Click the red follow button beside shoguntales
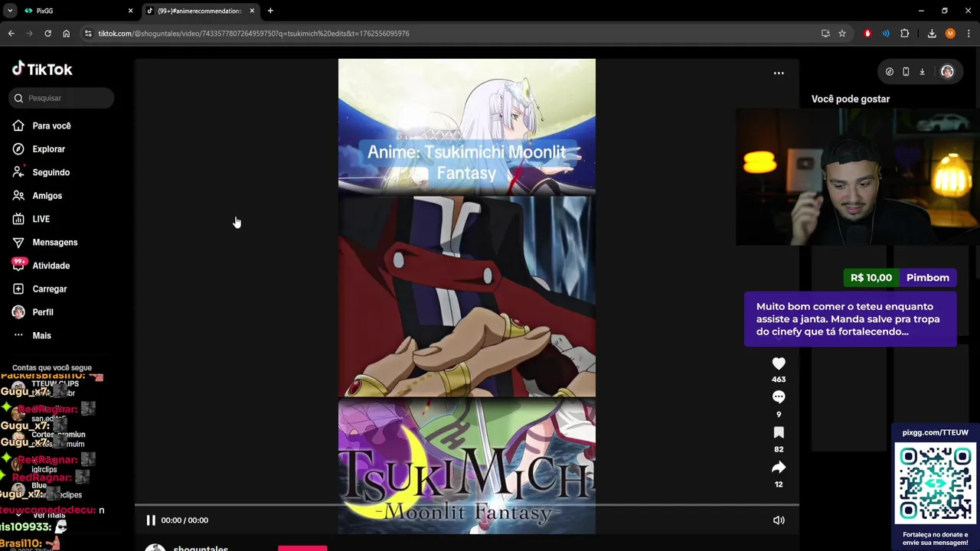 (x=302, y=548)
